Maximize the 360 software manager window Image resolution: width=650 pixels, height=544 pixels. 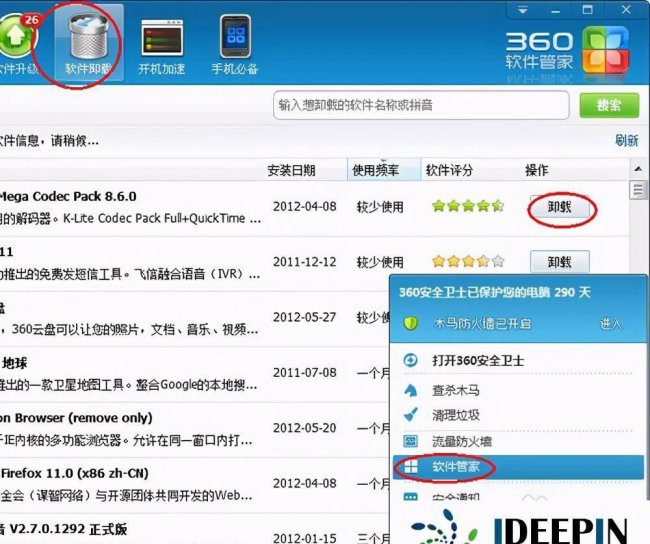click(x=588, y=10)
